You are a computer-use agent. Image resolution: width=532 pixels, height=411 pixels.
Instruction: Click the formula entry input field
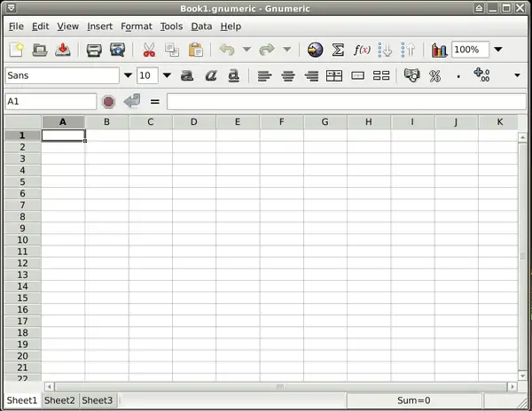click(346, 102)
